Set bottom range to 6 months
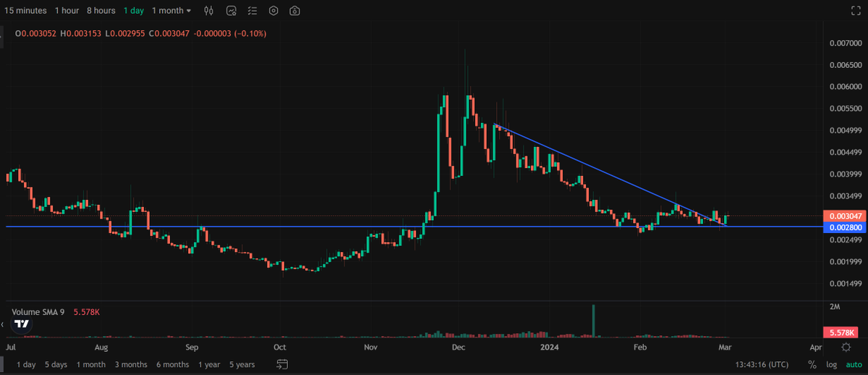The image size is (868, 375). point(173,364)
